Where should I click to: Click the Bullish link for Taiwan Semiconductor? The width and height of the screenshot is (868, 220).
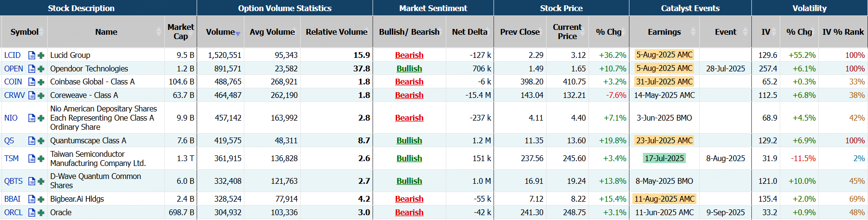click(409, 158)
